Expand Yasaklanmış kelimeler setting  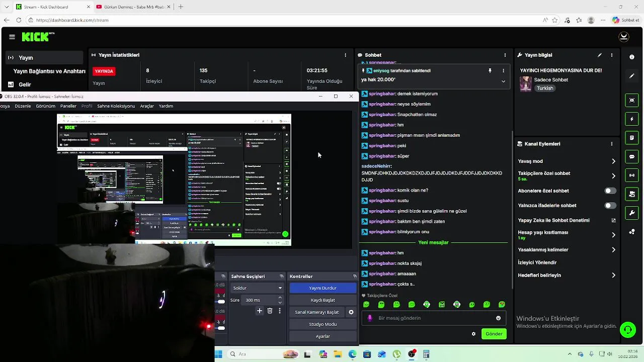pos(613,250)
